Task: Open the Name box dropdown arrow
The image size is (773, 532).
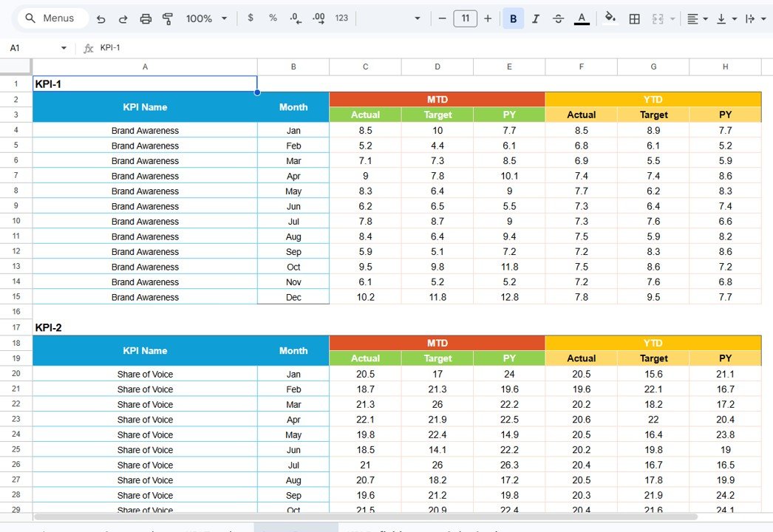Action: tap(64, 48)
